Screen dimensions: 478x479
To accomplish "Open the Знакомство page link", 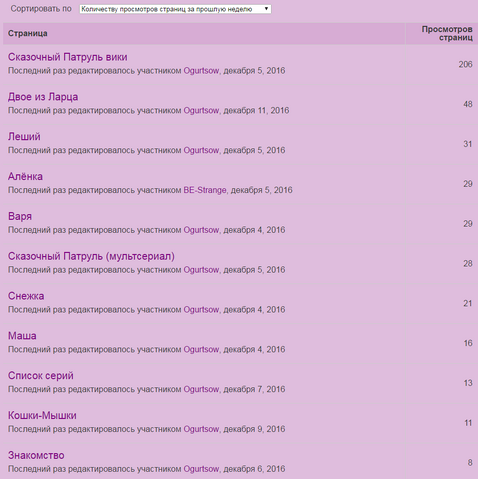I will click(x=36, y=455).
